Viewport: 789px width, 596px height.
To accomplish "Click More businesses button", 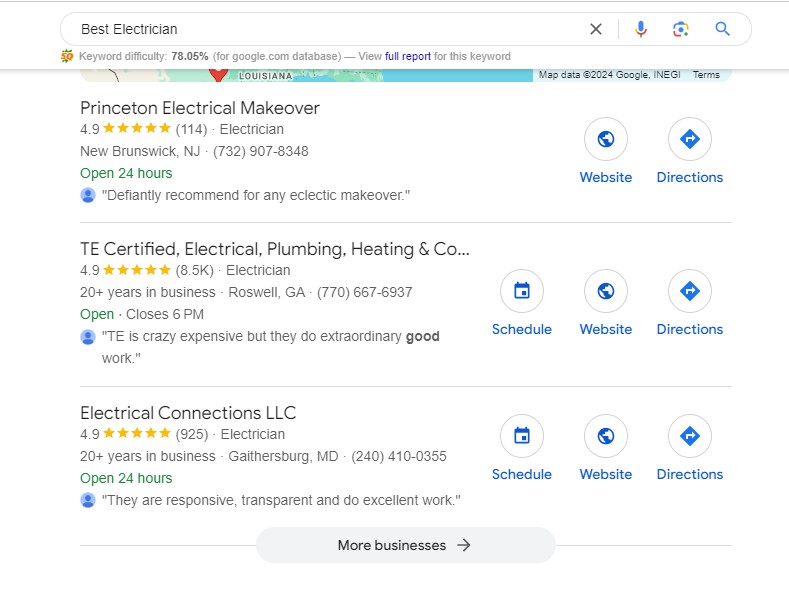I will [x=406, y=545].
